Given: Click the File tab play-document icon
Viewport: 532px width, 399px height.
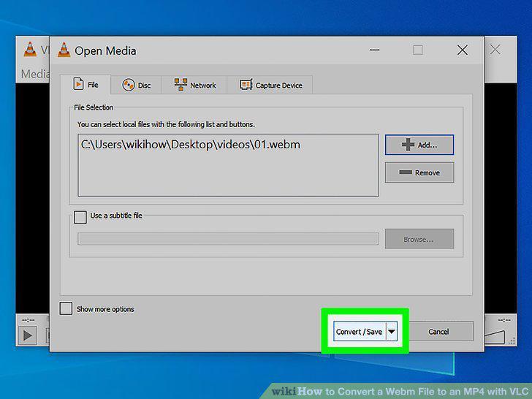Looking at the screenshot, I should coord(78,83).
